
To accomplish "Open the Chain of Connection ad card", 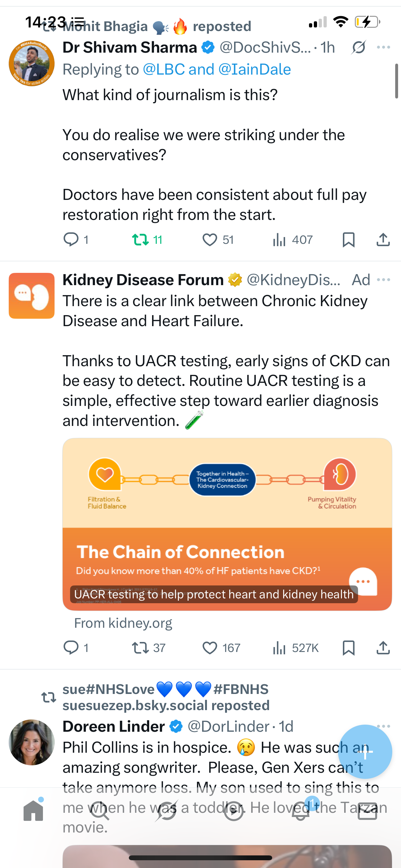I will (x=227, y=524).
